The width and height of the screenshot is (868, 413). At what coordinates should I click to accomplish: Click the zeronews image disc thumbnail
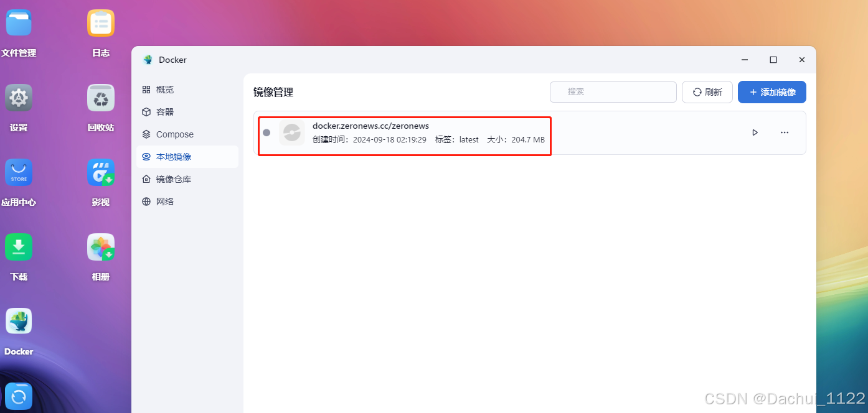click(x=291, y=132)
